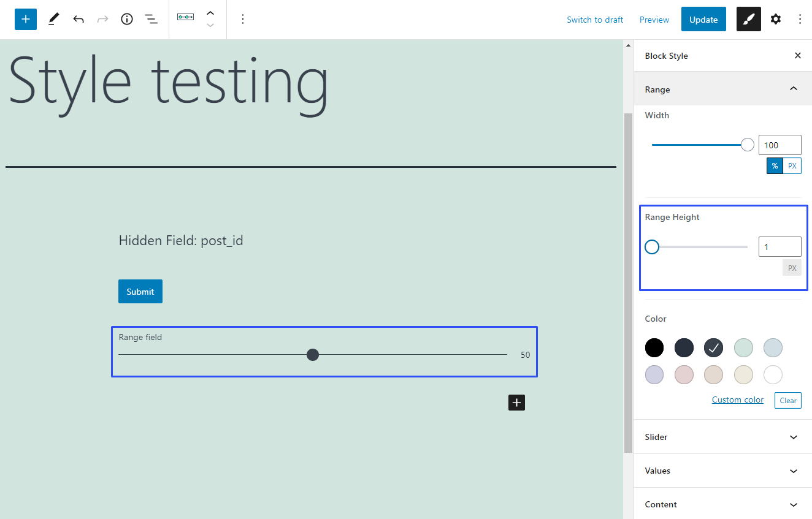Click the Undo arrow icon
Viewport: 812px width, 519px height.
(79, 19)
